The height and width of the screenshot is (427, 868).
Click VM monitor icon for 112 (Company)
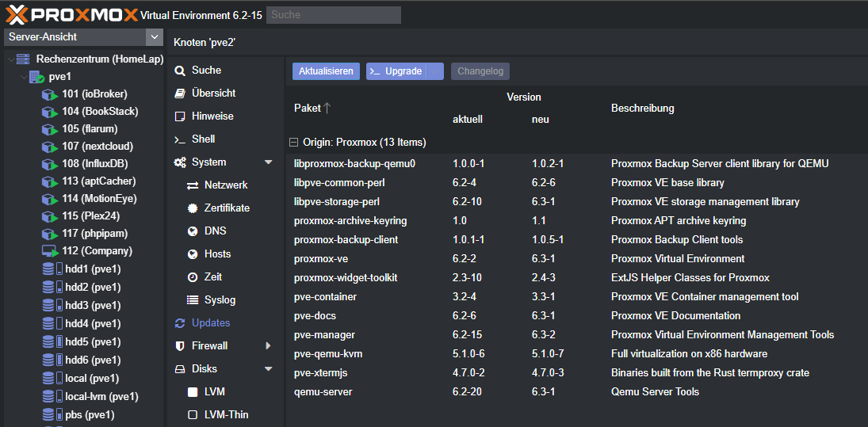click(x=50, y=251)
